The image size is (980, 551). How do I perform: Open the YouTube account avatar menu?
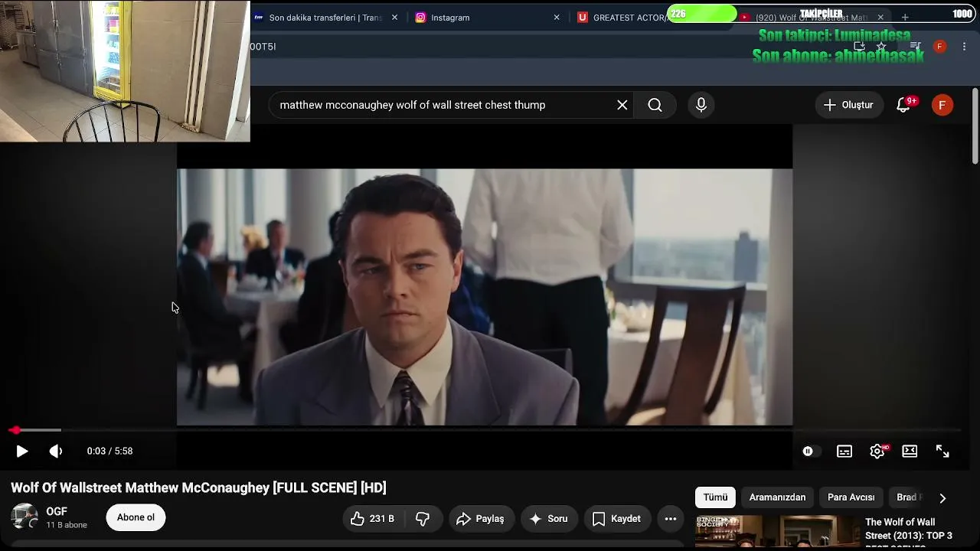coord(942,105)
